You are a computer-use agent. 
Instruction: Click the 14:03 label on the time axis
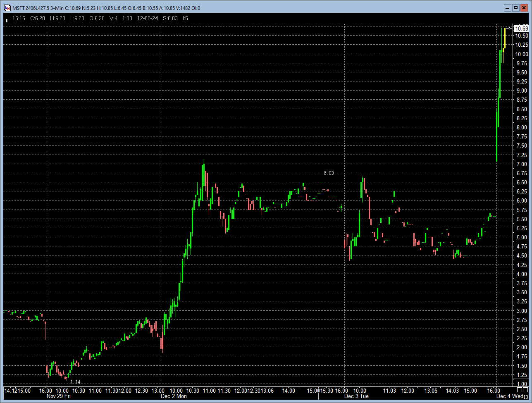(453, 390)
